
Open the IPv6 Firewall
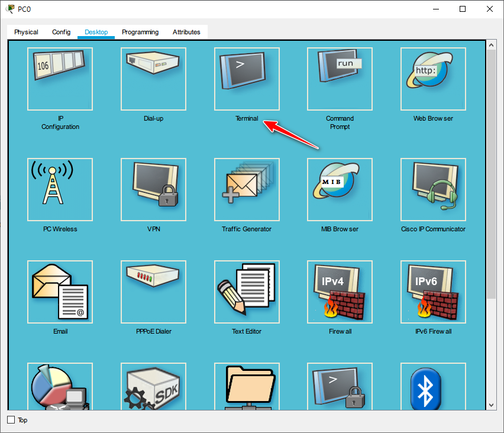tap(433, 292)
